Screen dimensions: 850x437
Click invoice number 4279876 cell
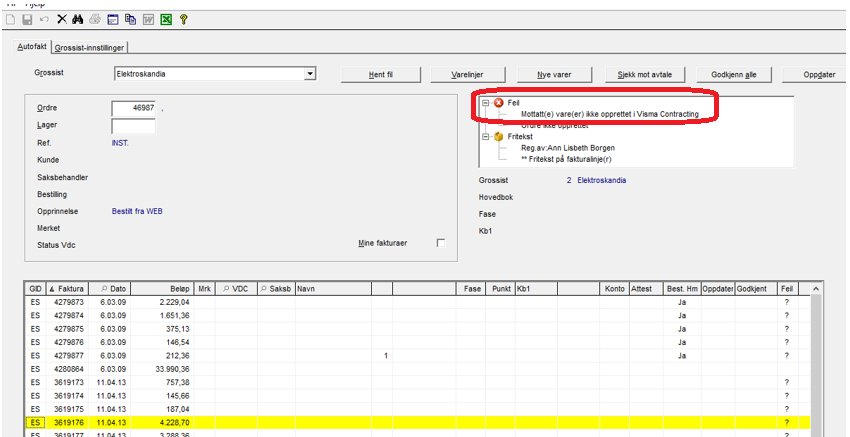(68, 342)
